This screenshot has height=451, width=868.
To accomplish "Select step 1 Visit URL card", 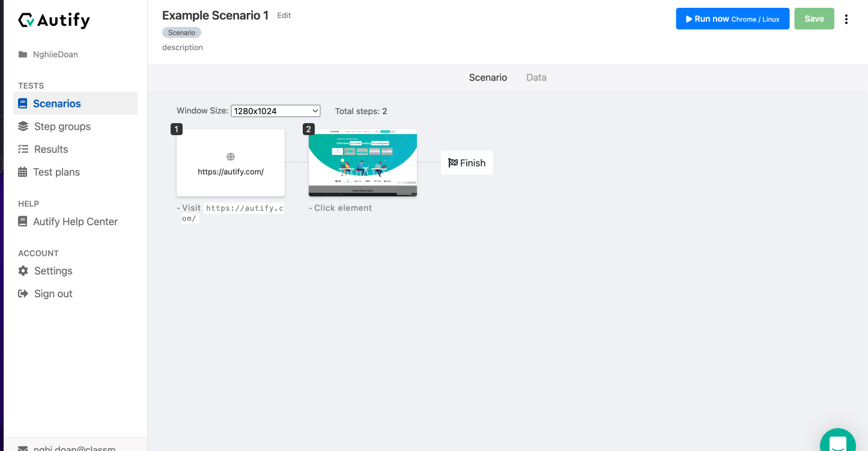I will (231, 163).
